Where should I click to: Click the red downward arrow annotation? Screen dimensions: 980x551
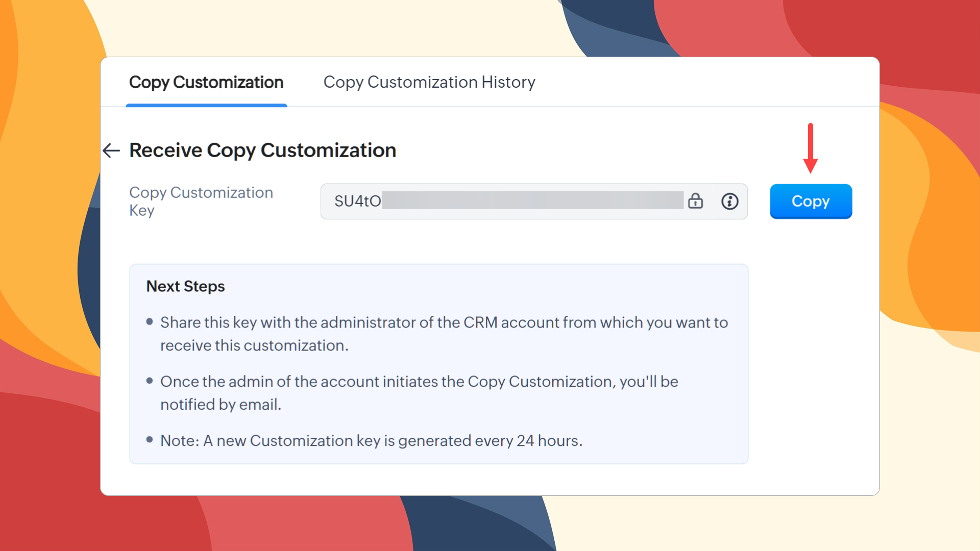tap(810, 148)
